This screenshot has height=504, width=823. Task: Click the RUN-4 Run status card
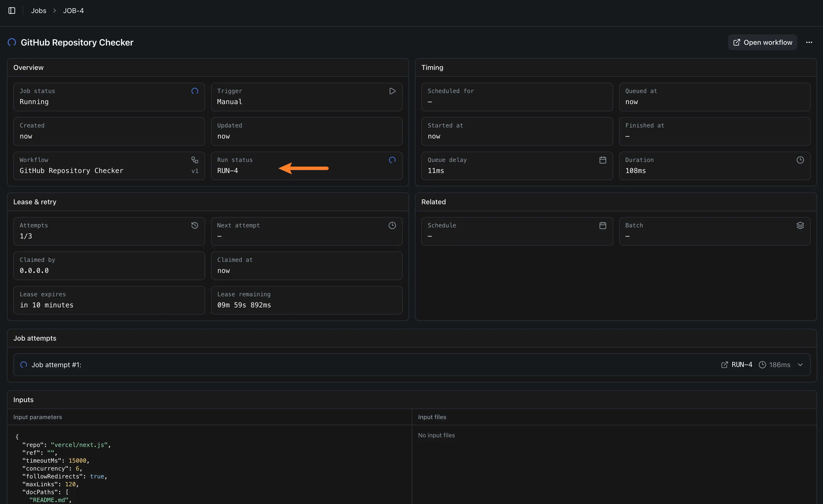[x=306, y=166]
